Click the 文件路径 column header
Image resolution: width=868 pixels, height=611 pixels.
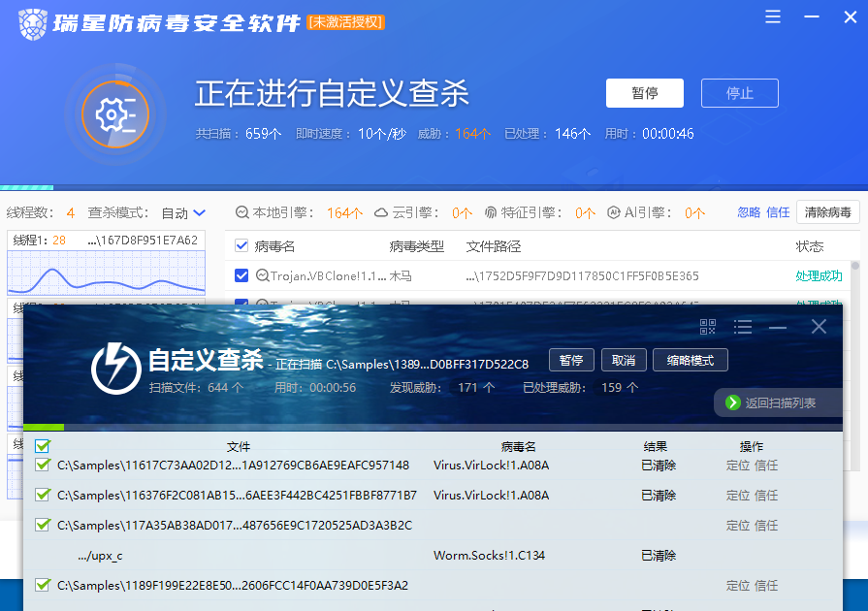coord(494,246)
